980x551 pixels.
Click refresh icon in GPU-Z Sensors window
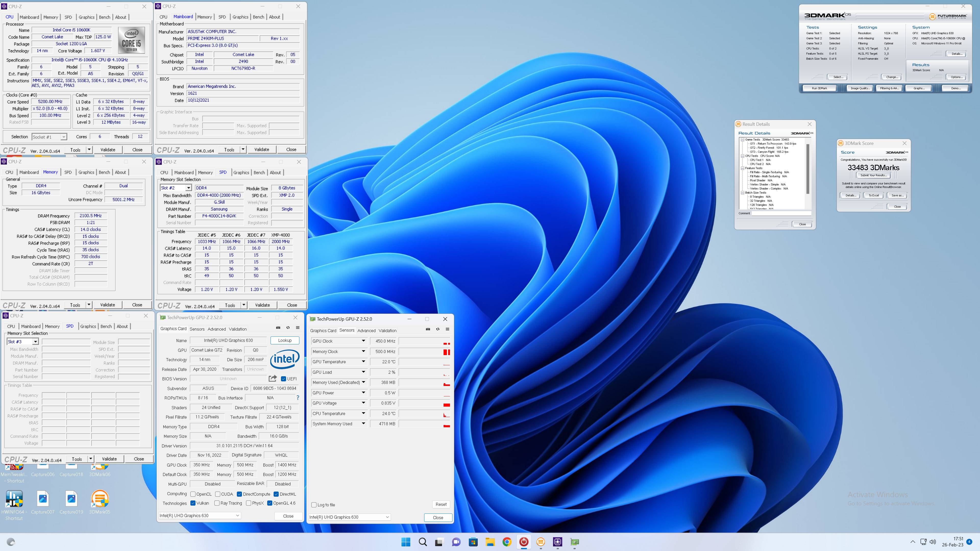tap(438, 329)
